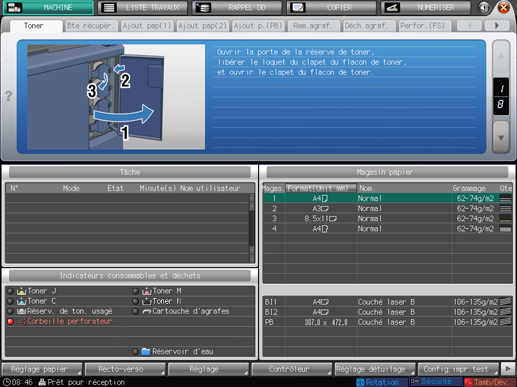Open the NUMERISER scan screen
Viewport: 517px width, 387px height.
coord(426,7)
